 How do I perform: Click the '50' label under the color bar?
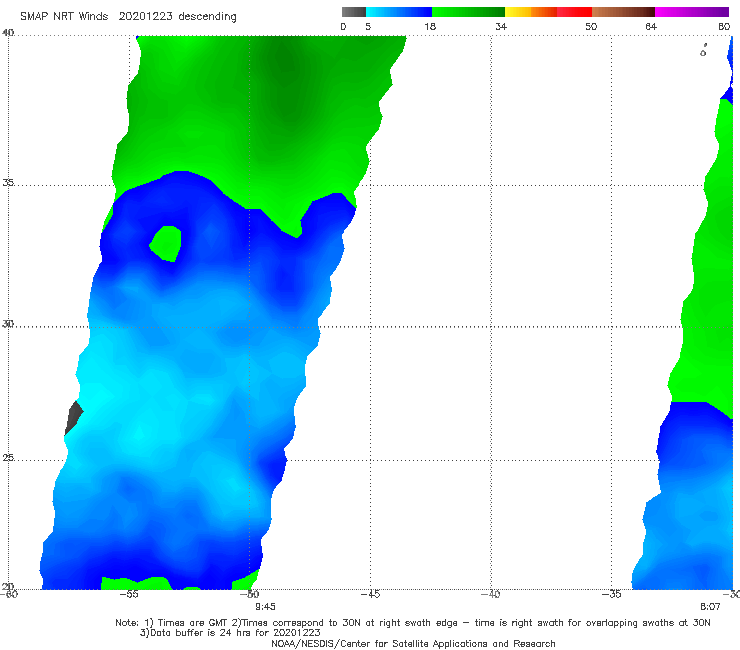(x=591, y=26)
